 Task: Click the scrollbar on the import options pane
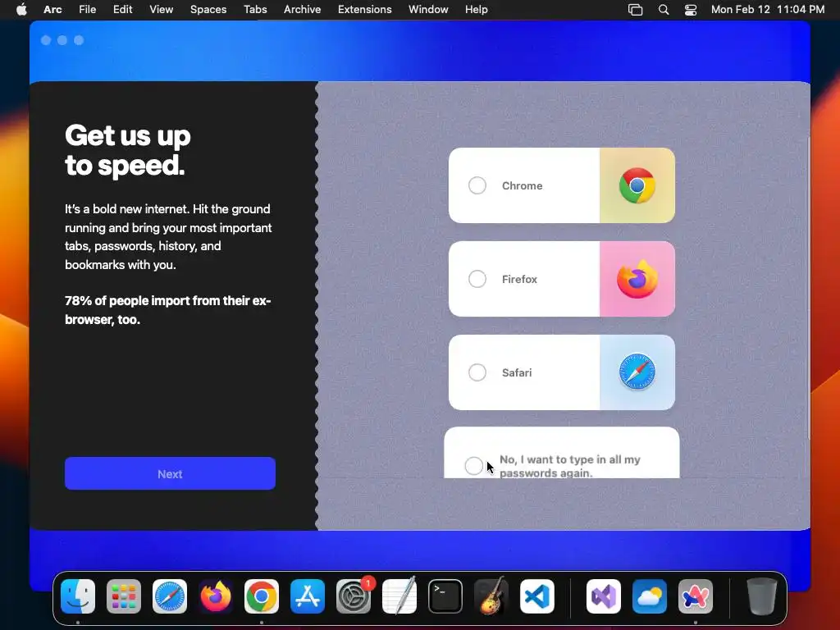(x=808, y=288)
